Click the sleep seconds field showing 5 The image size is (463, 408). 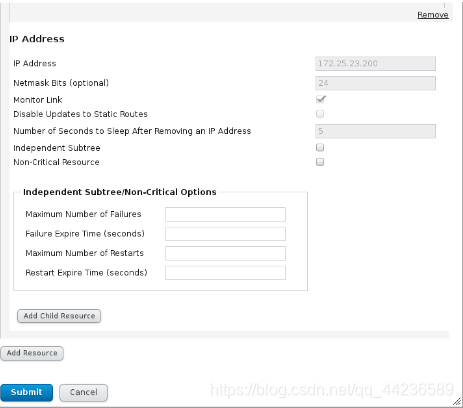(375, 131)
